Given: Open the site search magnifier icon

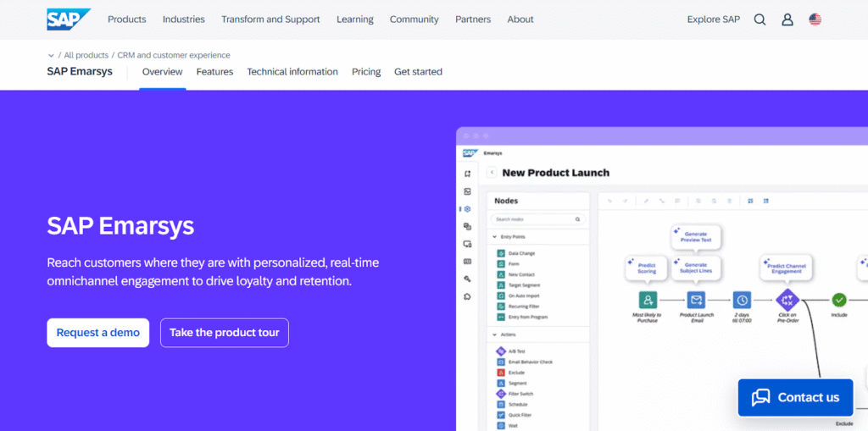Looking at the screenshot, I should (x=759, y=19).
